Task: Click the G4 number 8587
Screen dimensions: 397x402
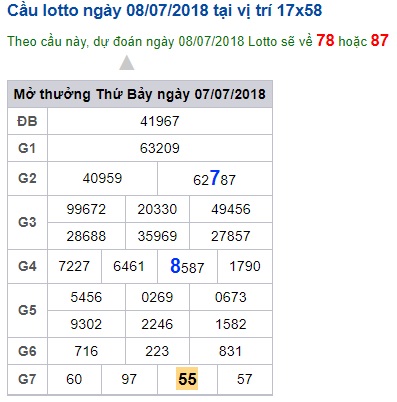Action: pos(187,266)
